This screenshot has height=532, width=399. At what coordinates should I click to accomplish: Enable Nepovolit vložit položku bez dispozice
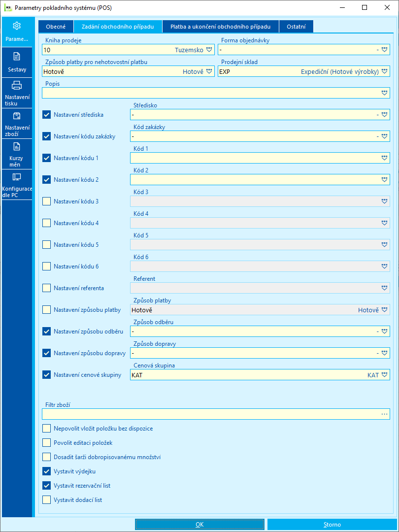46,429
